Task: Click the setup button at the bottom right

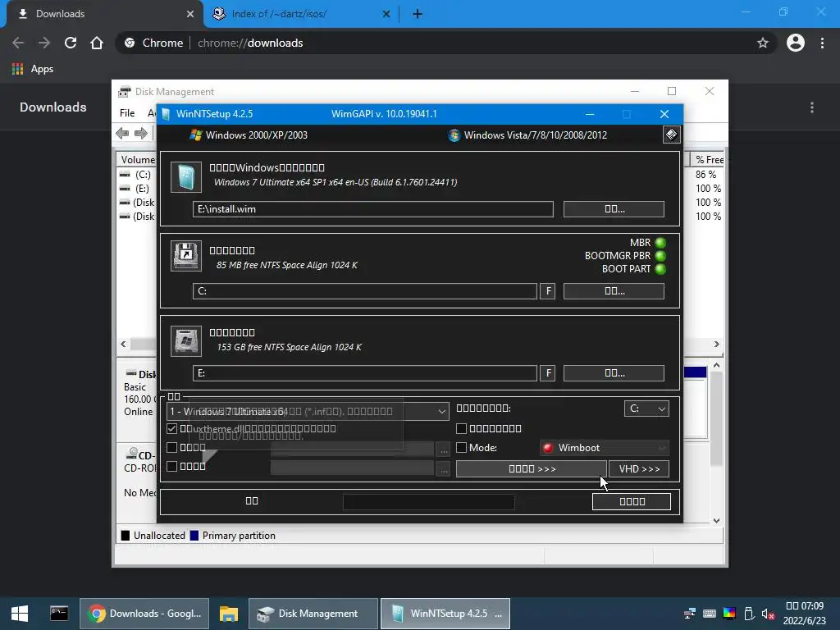Action: coord(632,501)
